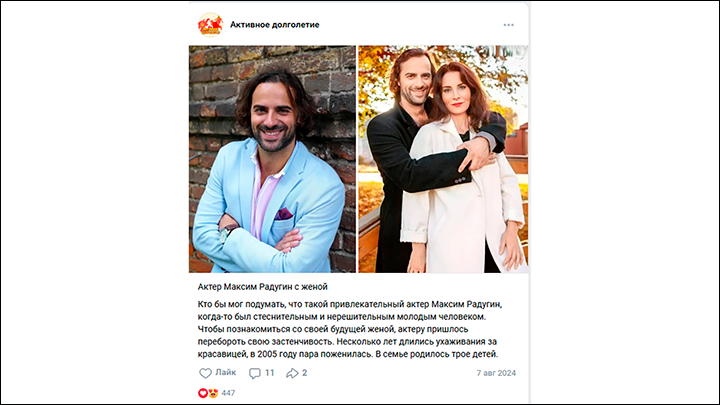Open the Активное долголетие group avatar
The height and width of the screenshot is (405, 720).
[x=210, y=24]
